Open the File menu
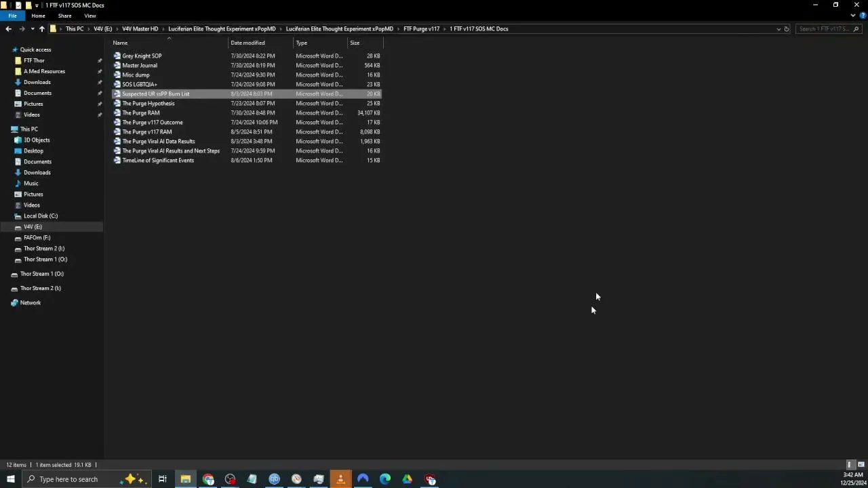868x488 pixels. point(12,16)
